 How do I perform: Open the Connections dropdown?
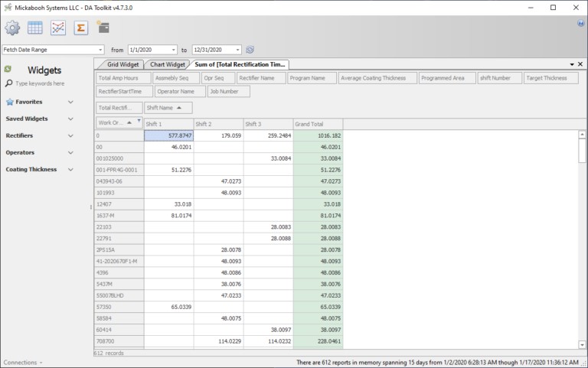(23, 363)
